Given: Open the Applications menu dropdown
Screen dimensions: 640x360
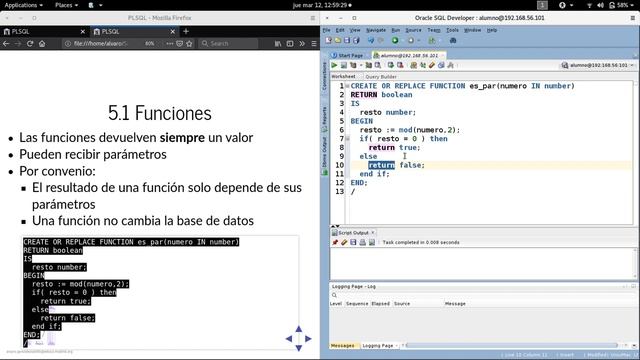Looking at the screenshot, I should coord(24,5).
